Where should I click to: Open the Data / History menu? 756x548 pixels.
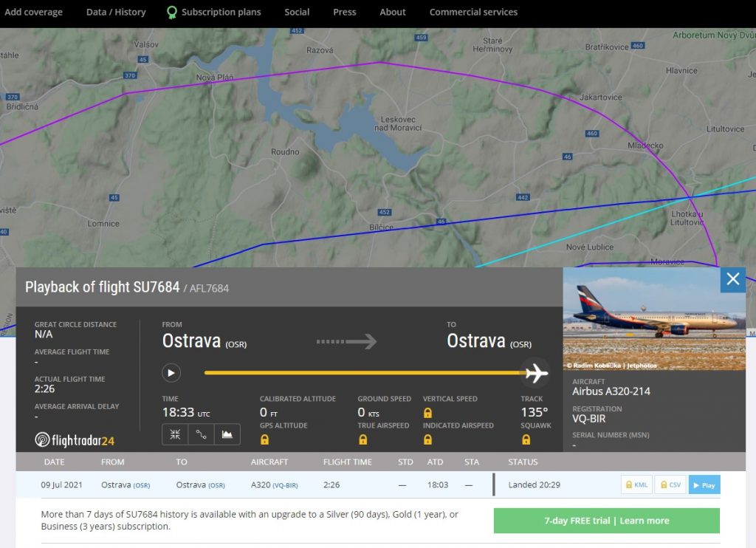116,12
